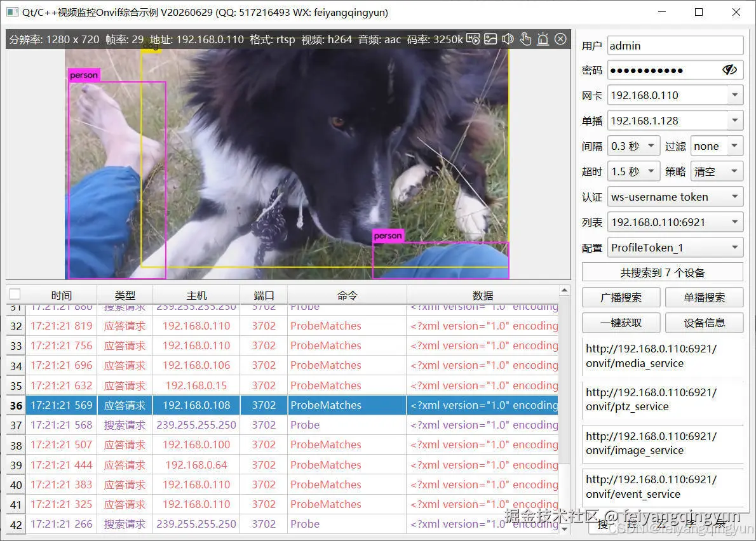
Task: Click the 一键获取 button
Action: coord(621,323)
